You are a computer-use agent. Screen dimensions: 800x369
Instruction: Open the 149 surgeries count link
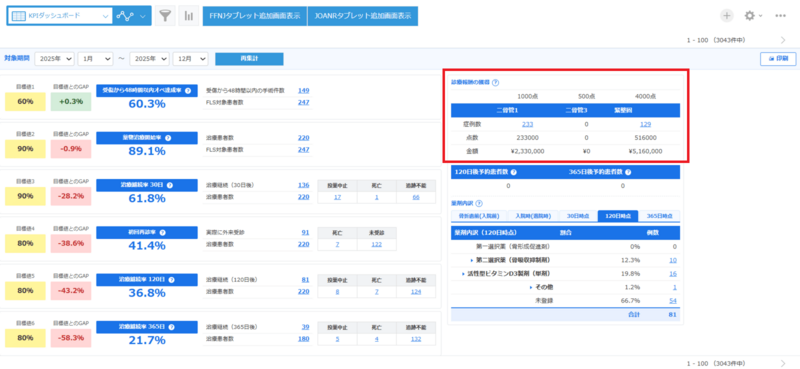click(x=304, y=91)
